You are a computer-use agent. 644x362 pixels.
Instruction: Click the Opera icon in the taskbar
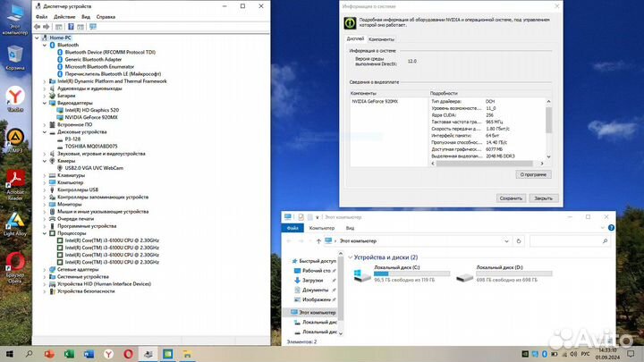coord(128,354)
